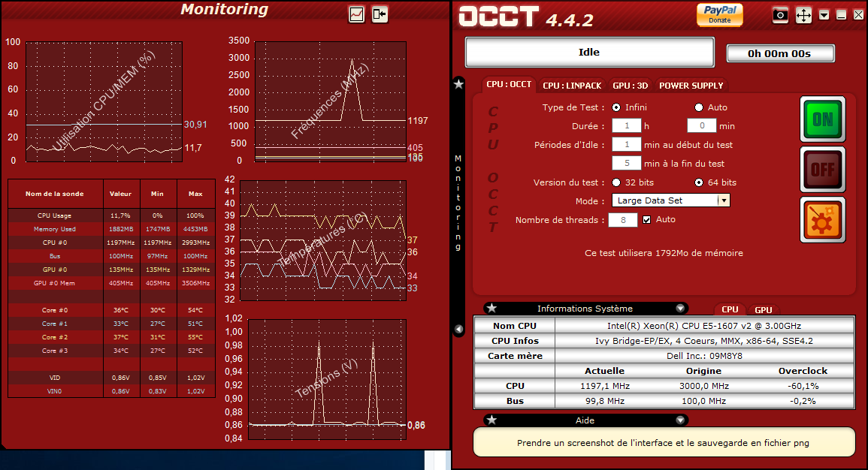Open the Mode dropdown showing Large Data Set
The image size is (868, 470).
click(x=723, y=200)
